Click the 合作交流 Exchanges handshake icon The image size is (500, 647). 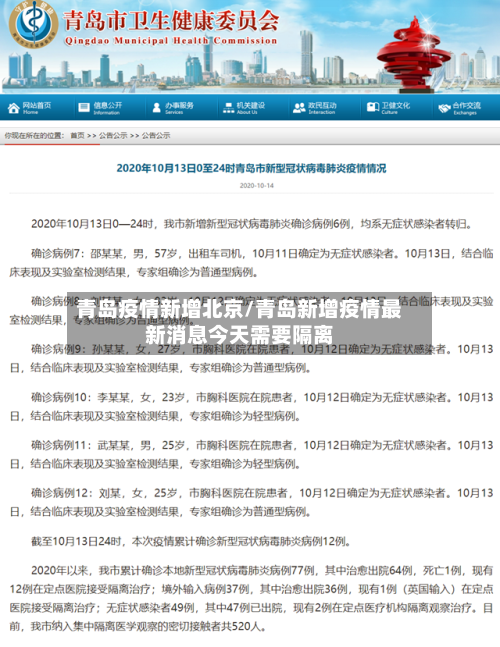(x=444, y=108)
